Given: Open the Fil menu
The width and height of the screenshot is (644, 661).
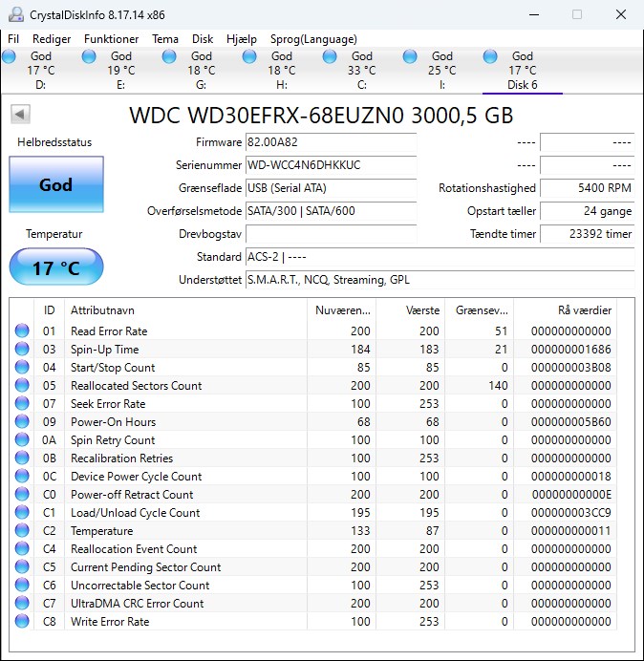Looking at the screenshot, I should pos(13,39).
